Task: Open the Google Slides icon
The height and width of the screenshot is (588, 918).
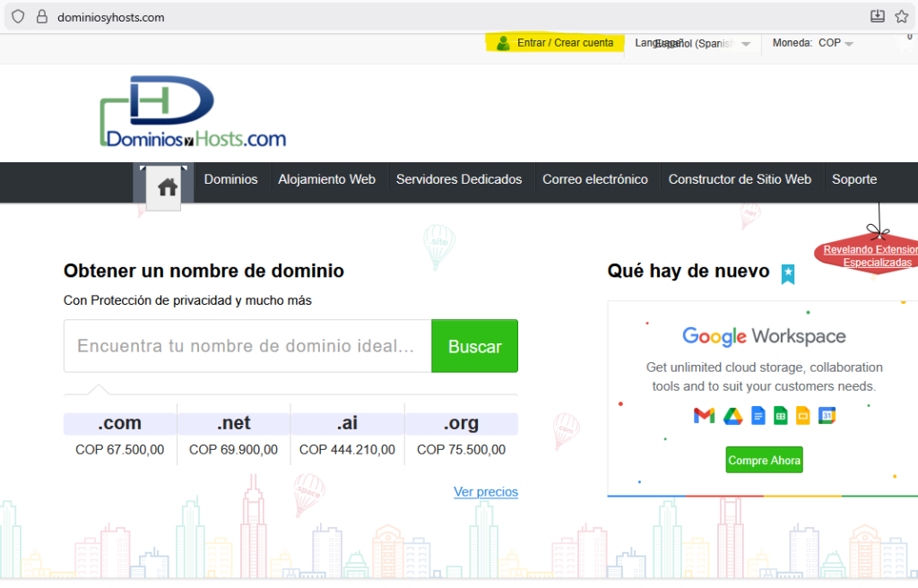Action: pos(803,415)
